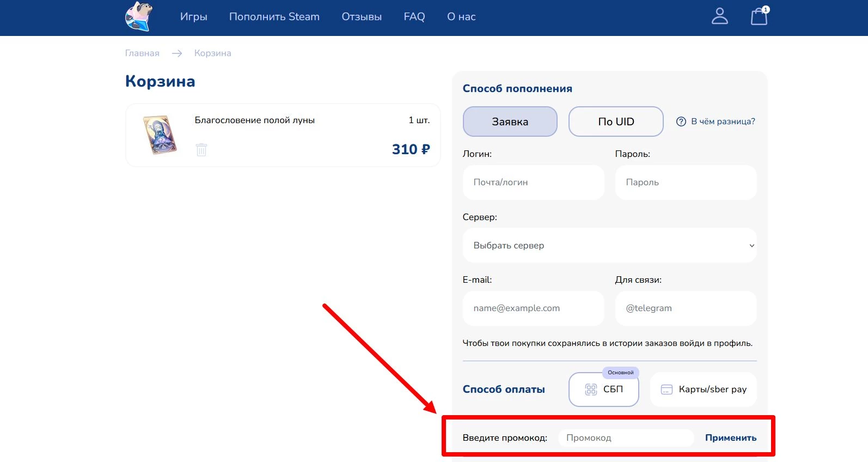
Task: Select the Заявка top-up method
Action: (510, 121)
